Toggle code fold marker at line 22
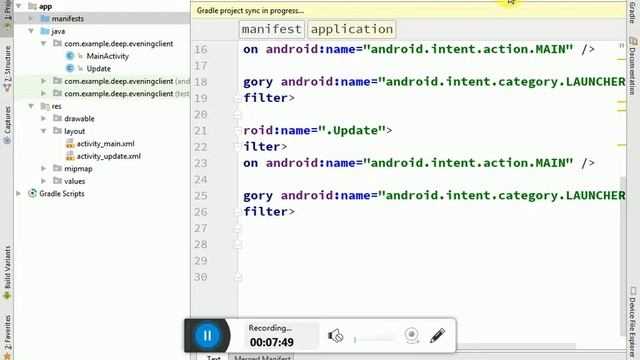This screenshot has width=640, height=360. [238, 147]
